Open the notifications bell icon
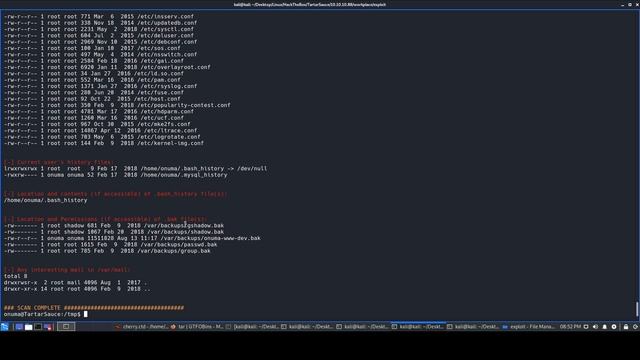 (604, 327)
